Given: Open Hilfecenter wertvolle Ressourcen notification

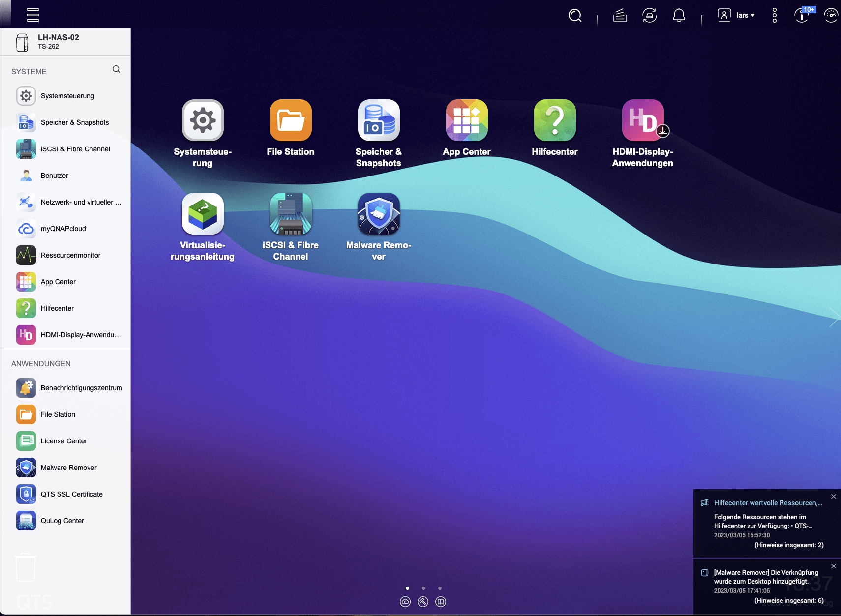Looking at the screenshot, I should (767, 524).
